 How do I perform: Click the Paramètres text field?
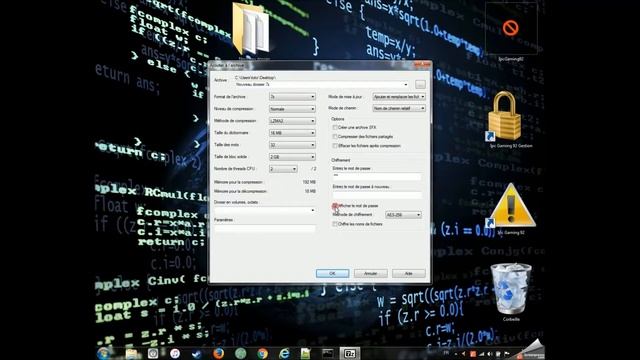(x=265, y=228)
